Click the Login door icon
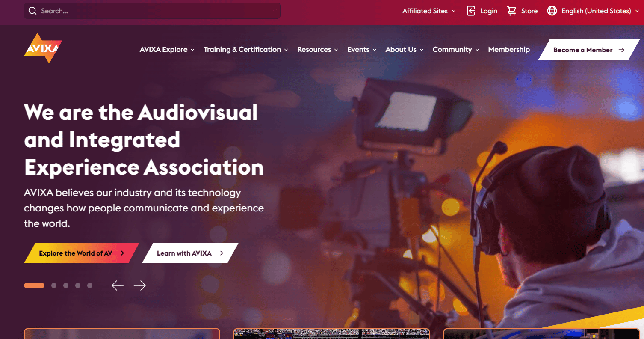 click(x=471, y=11)
